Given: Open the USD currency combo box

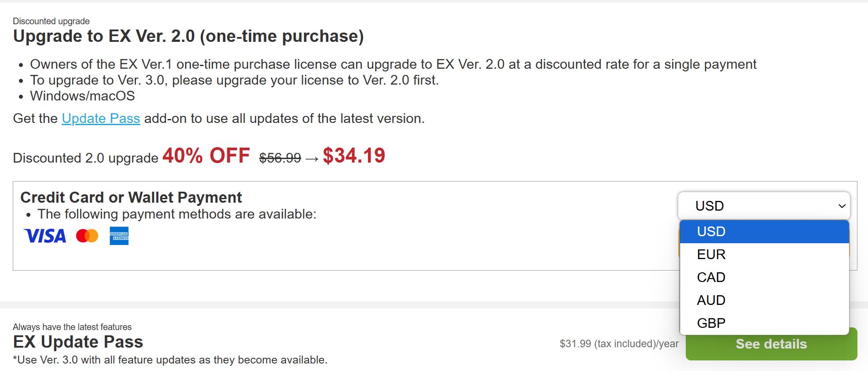Looking at the screenshot, I should click(764, 206).
